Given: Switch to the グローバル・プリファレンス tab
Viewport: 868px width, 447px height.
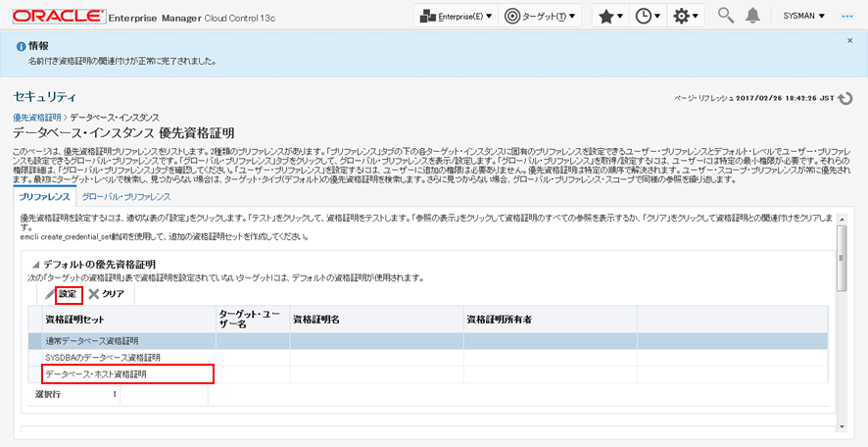Looking at the screenshot, I should pos(126,197).
